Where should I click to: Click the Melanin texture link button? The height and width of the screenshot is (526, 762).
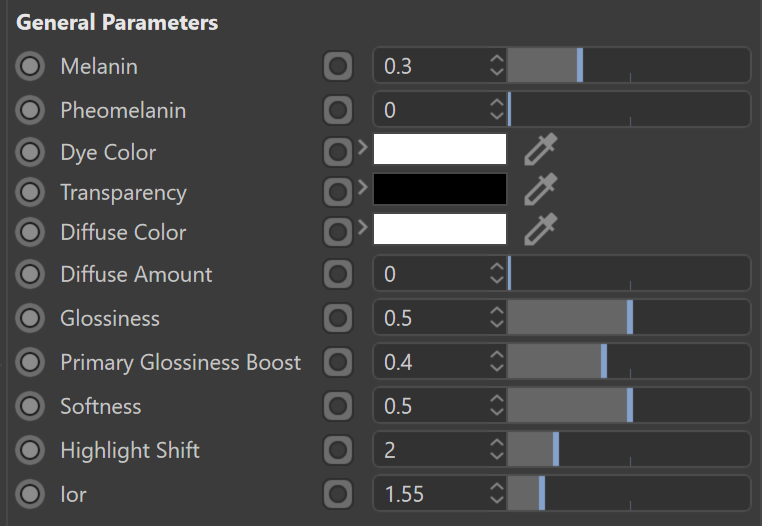pyautogui.click(x=338, y=66)
